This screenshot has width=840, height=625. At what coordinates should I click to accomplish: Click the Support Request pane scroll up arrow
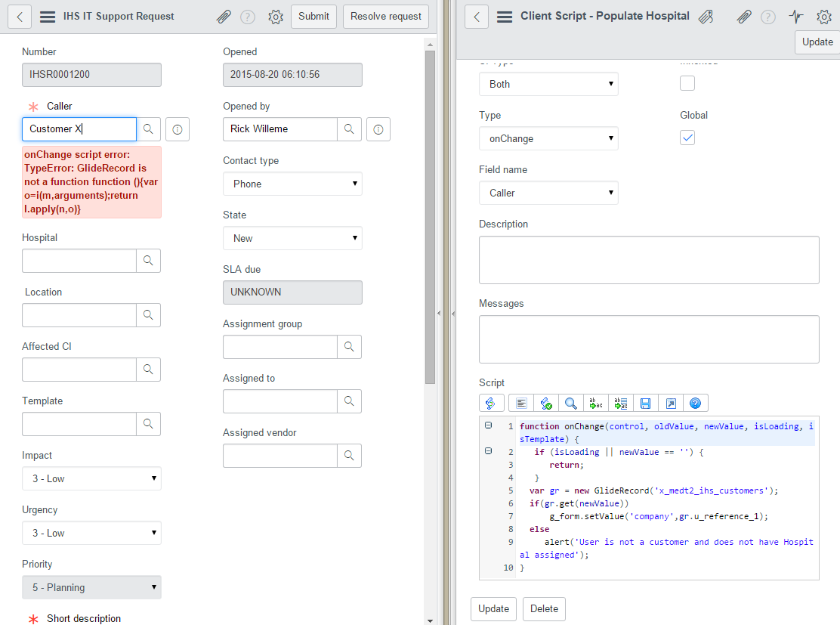[430, 45]
